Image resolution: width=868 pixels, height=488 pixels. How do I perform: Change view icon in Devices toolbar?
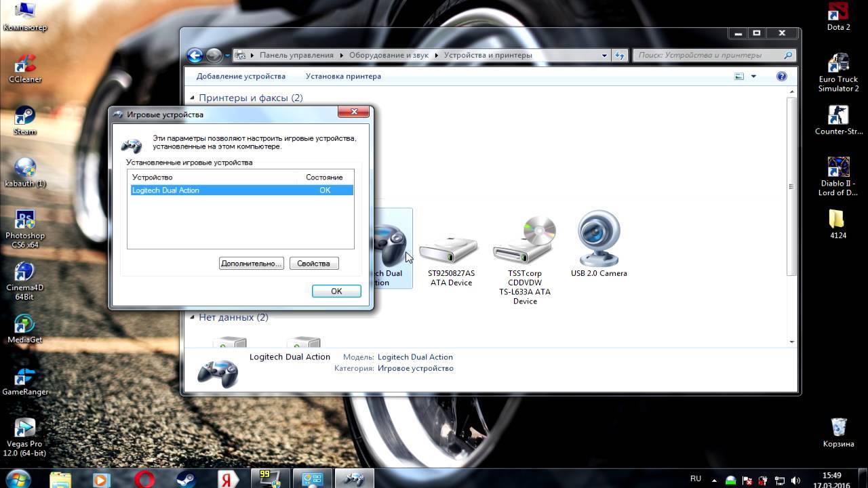pos(739,77)
